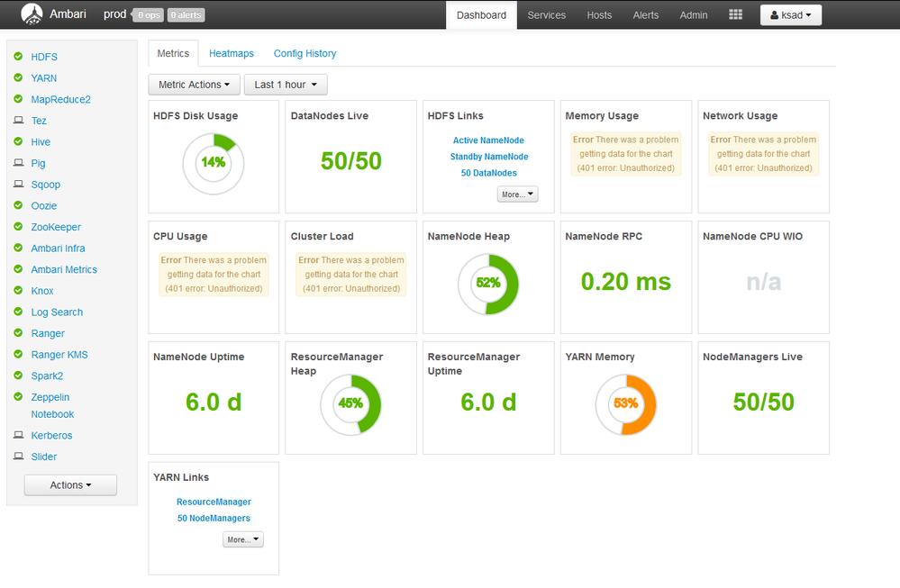Screen dimensions: 900x588
Task: Click the prod cluster name
Action: click(114, 14)
